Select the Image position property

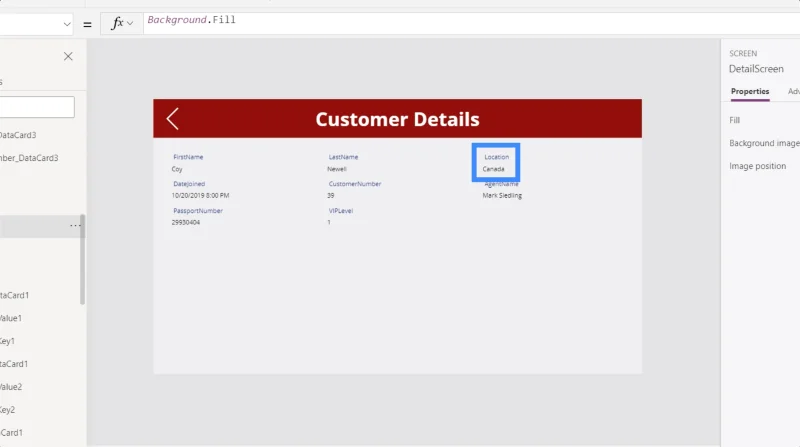757,166
